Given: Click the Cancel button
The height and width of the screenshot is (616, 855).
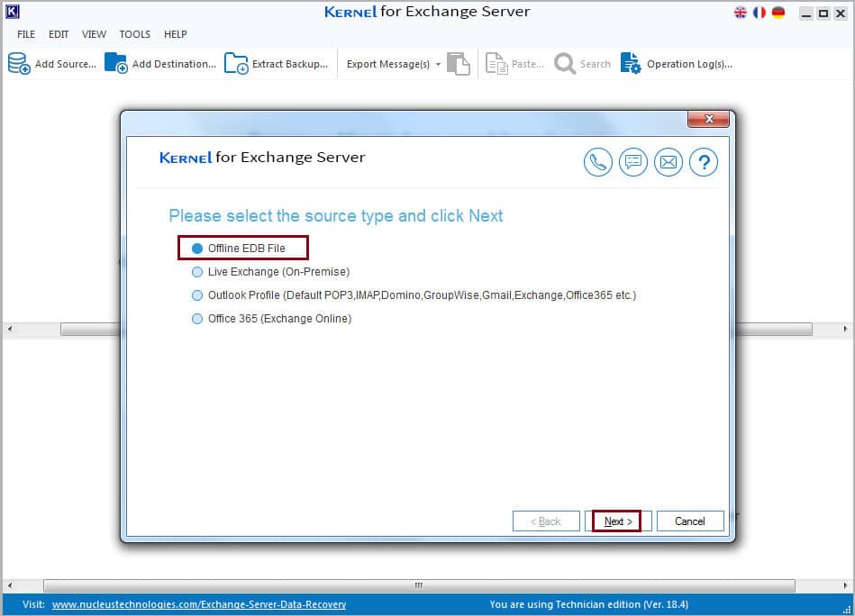Looking at the screenshot, I should (690, 521).
